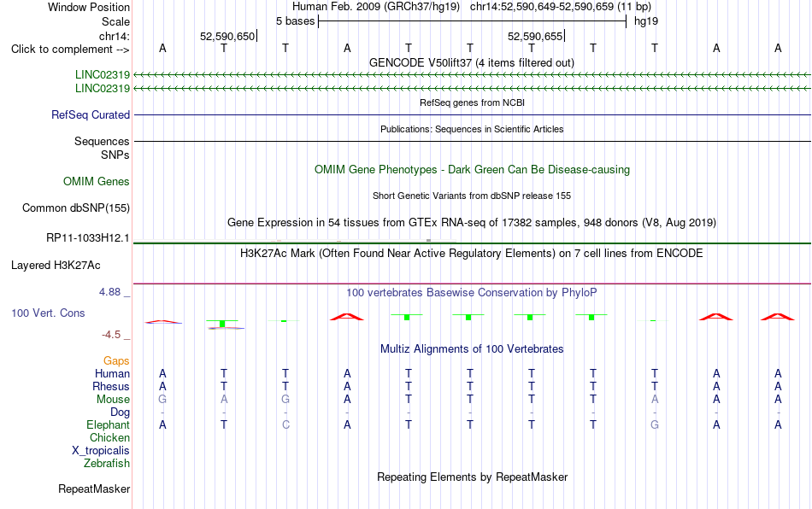812x509 pixels.
Task: Click the GENCODE V50lift37 track title
Action: 472,62
